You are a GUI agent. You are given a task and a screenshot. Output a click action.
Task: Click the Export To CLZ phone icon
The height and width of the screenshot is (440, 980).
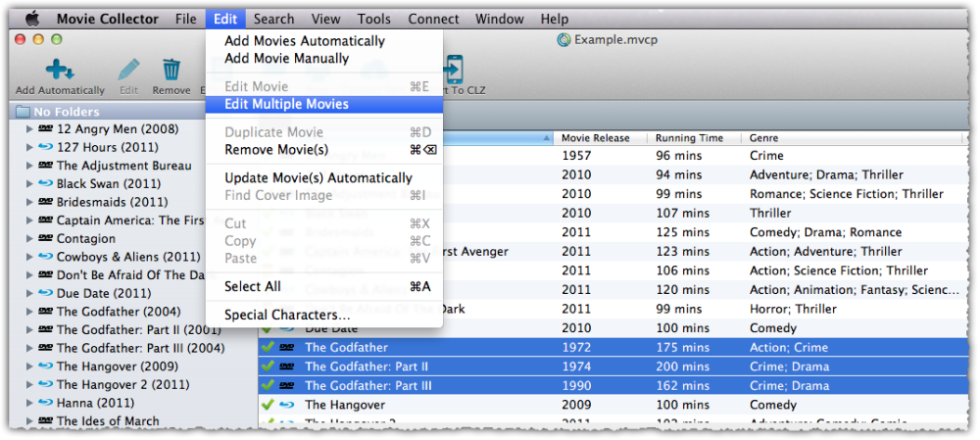point(454,69)
